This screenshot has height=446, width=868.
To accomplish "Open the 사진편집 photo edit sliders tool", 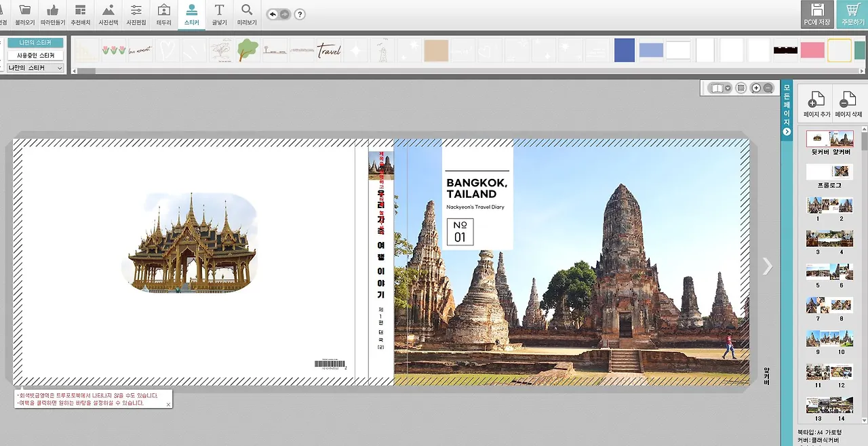I will (x=136, y=14).
